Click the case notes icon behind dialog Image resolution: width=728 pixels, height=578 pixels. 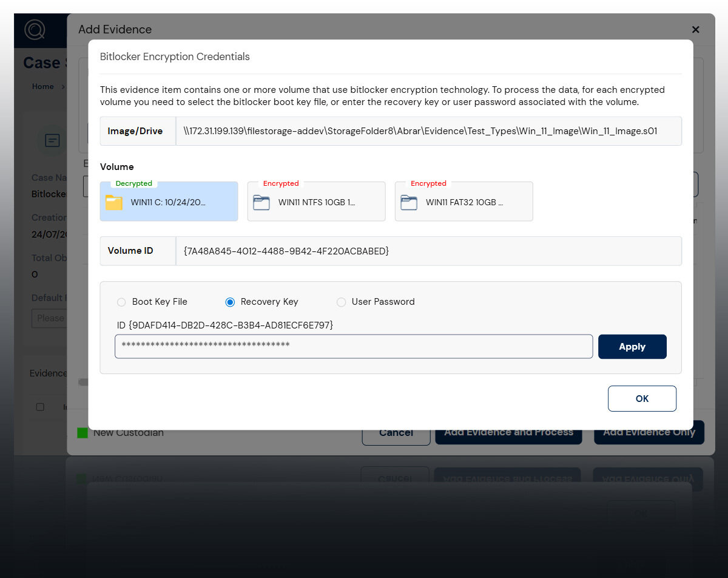pyautogui.click(x=53, y=141)
